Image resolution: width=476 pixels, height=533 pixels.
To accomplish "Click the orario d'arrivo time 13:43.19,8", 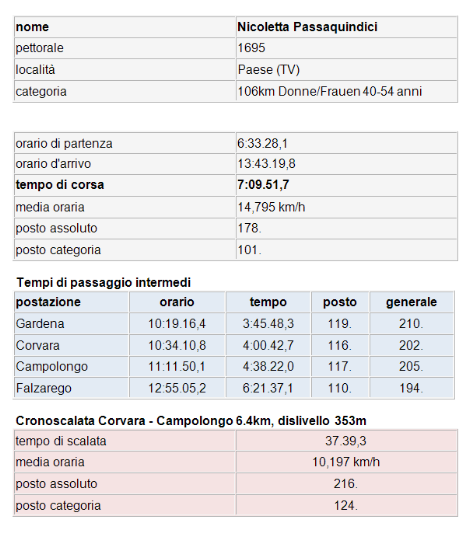I will click(x=266, y=164).
